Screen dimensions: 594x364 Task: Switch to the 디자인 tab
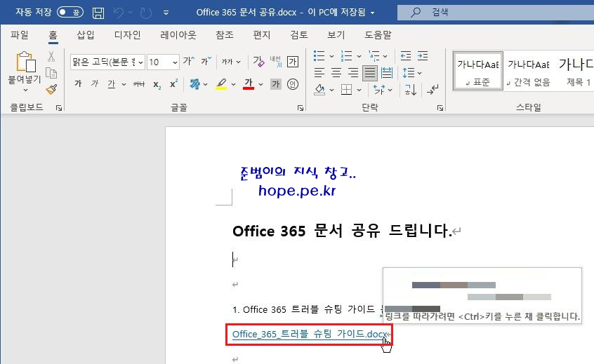[x=127, y=35]
